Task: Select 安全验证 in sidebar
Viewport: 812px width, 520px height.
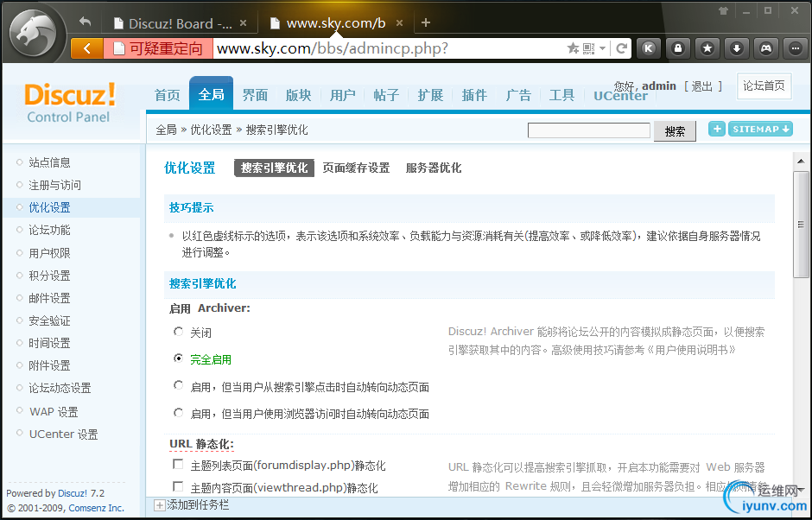Action: point(50,320)
